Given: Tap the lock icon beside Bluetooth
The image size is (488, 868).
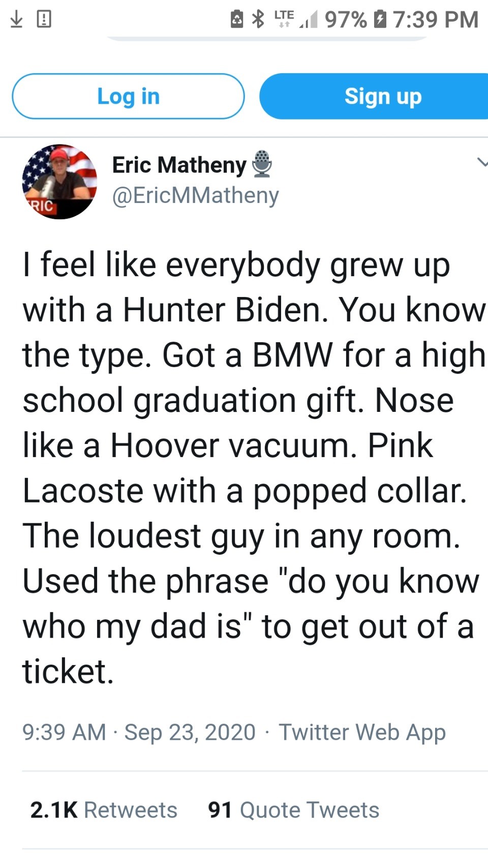Looking at the screenshot, I should tap(237, 19).
